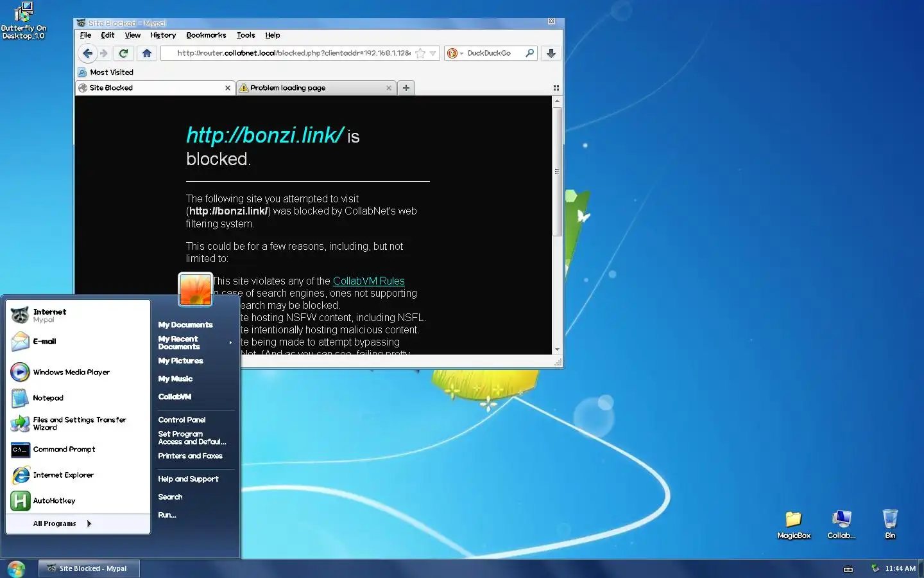Expand My Recent Documents submenu
The width and height of the screenshot is (924, 578).
pyautogui.click(x=195, y=343)
